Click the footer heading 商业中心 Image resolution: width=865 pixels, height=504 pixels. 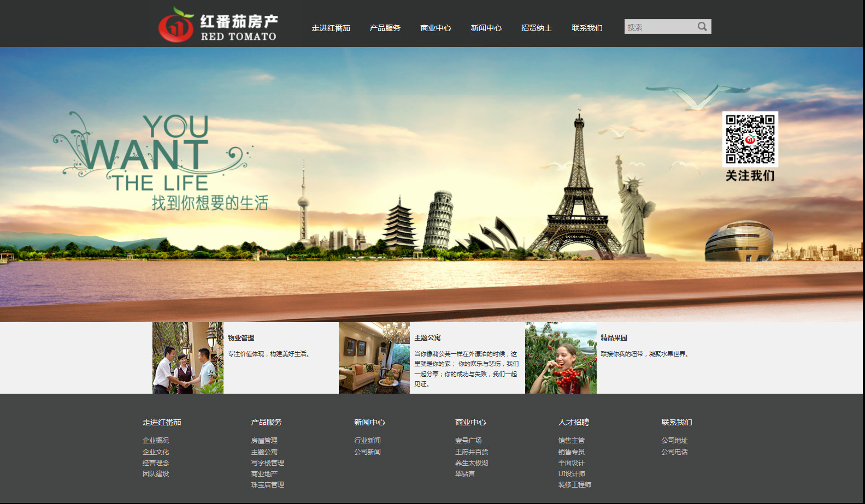point(470,422)
